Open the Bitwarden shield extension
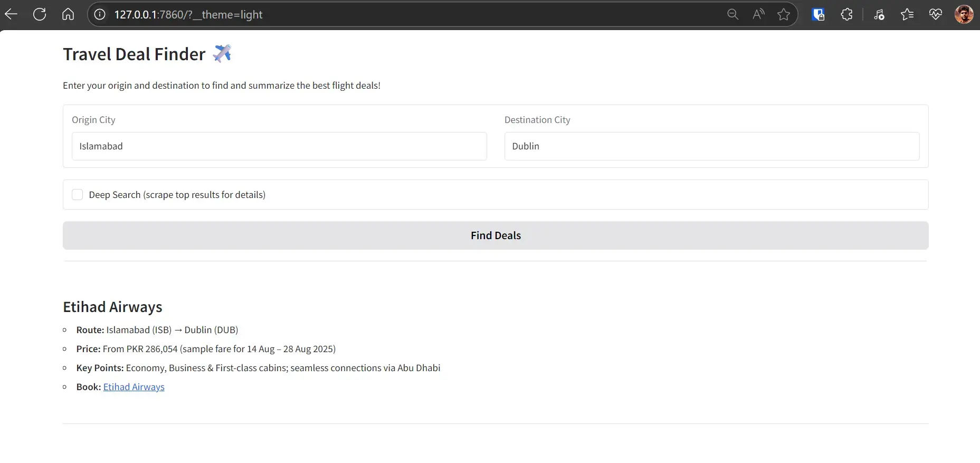 818,14
